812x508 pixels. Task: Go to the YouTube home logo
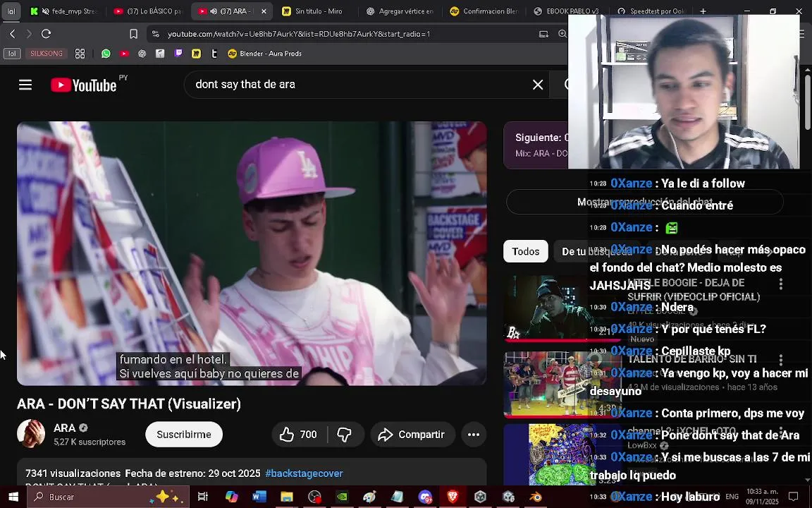pos(84,85)
